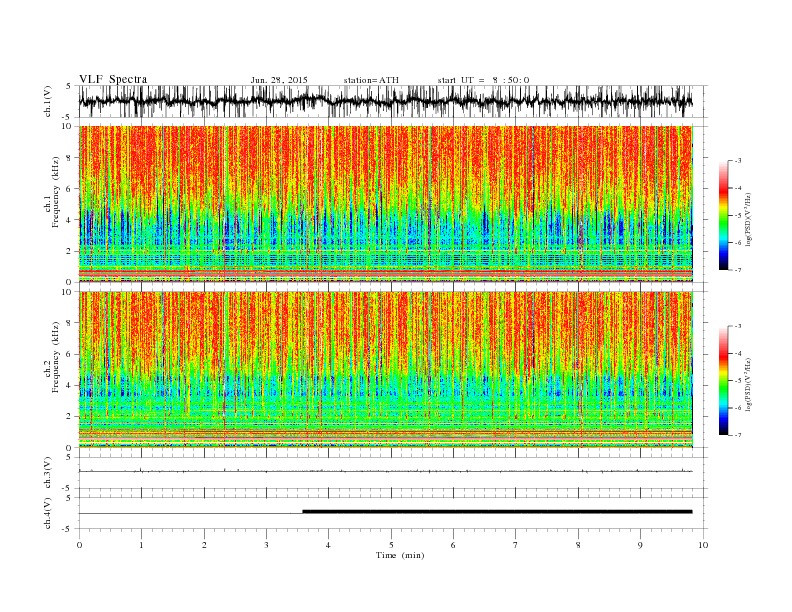
Task: Click the "-7" label on ch.1 color bar
Action: 737,270
